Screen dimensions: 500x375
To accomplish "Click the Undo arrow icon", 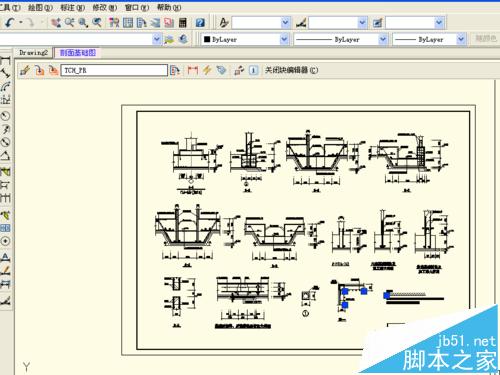I will 9,23.
